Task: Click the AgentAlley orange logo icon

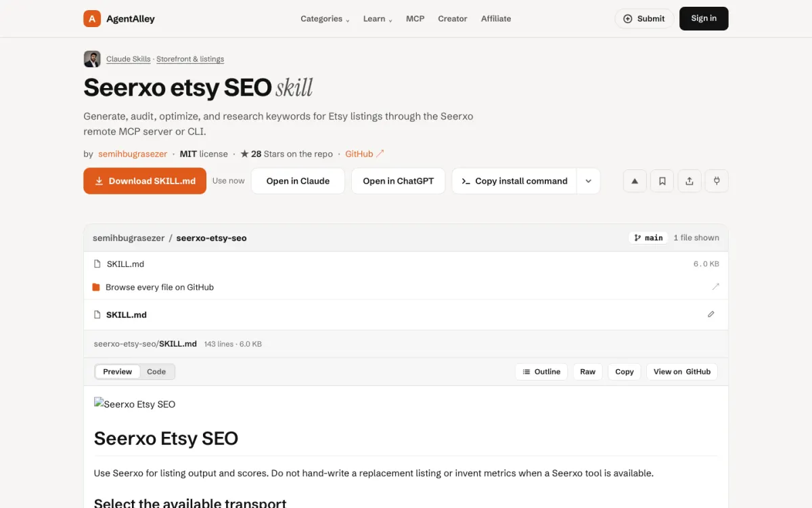Action: click(x=92, y=18)
